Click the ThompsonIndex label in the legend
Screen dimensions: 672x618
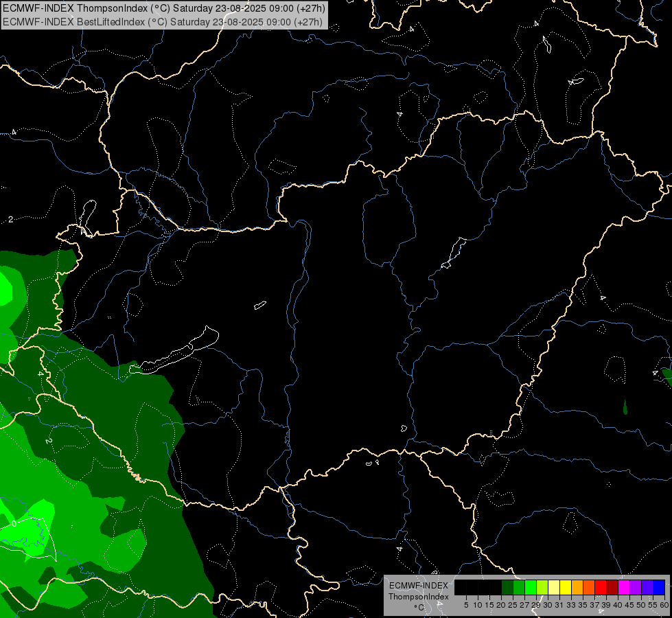419,597
